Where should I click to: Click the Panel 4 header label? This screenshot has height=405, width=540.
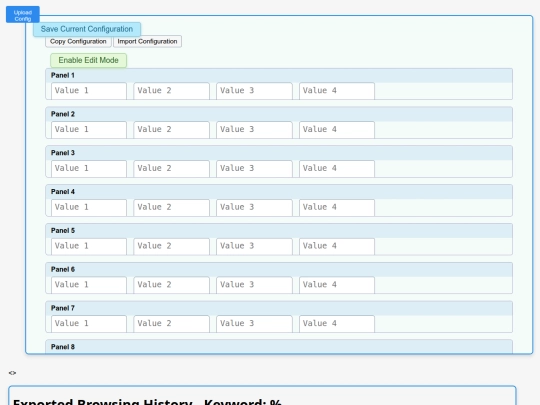63,192
